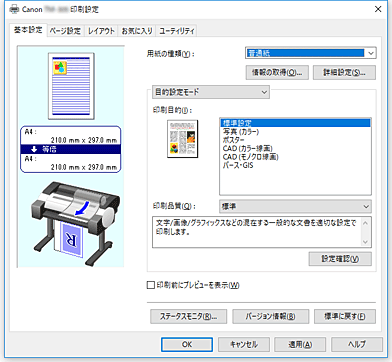Click the page layout preview icon
This screenshot has width=392, height=362.
pos(71,86)
